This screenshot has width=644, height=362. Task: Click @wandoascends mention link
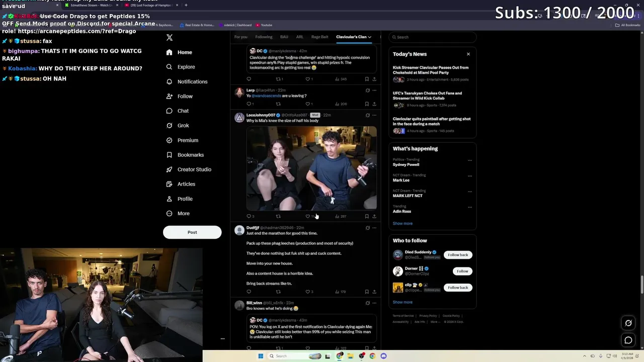point(266,96)
